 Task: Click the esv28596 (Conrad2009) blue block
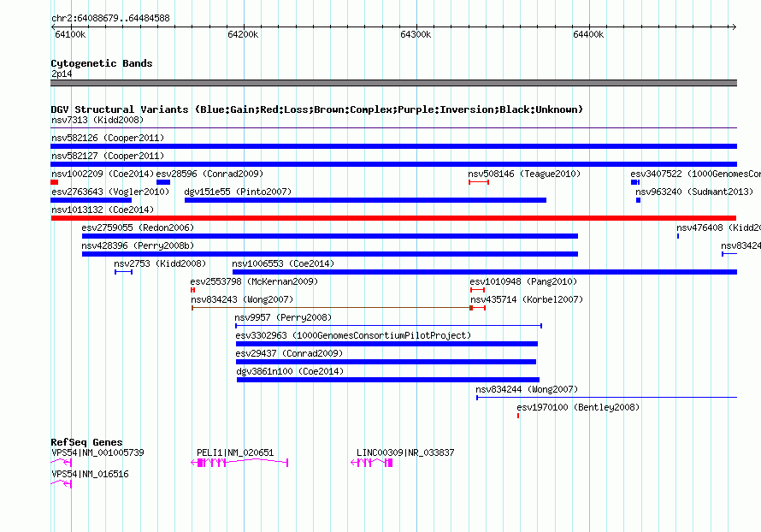(163, 182)
